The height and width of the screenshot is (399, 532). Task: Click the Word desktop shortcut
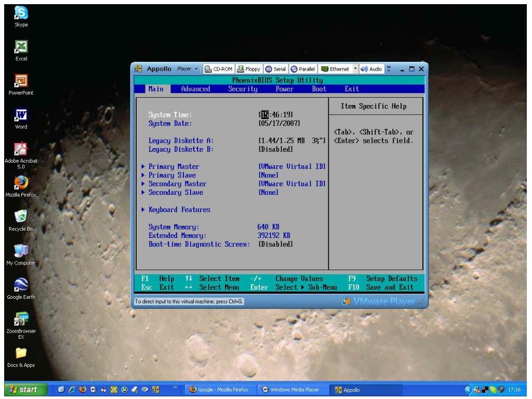click(x=21, y=118)
